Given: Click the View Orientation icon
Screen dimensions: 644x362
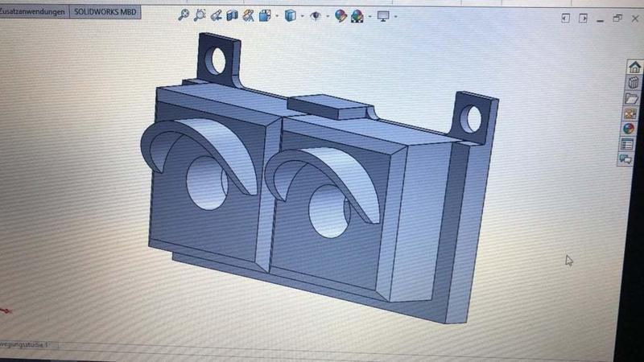Looking at the screenshot, I should [265, 15].
